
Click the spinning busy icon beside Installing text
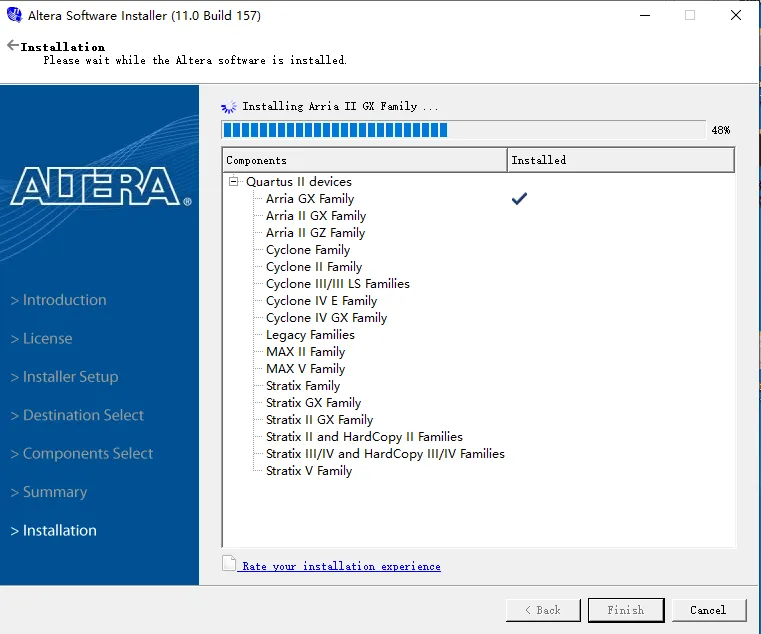tap(229, 107)
